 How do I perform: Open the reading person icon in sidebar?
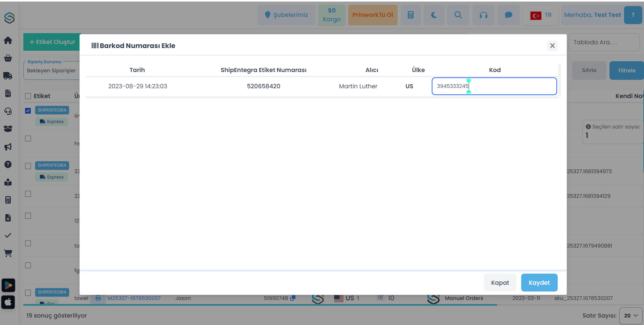[x=8, y=182]
